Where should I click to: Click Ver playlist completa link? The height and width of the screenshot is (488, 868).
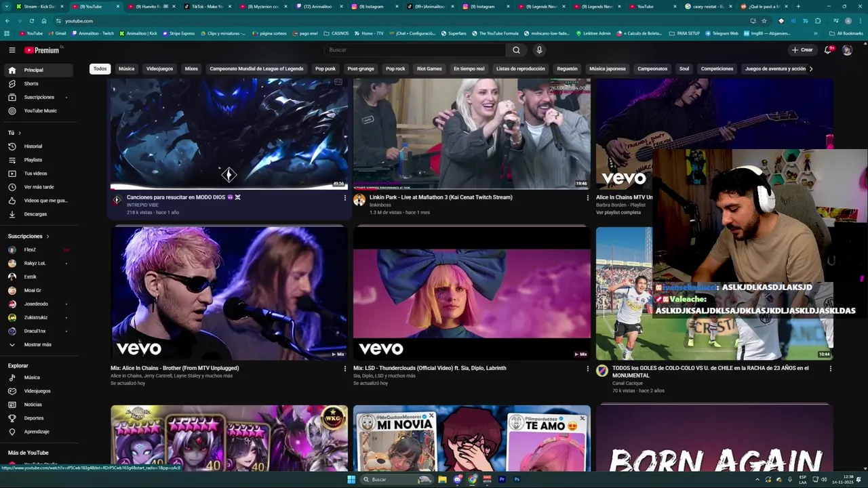point(618,212)
